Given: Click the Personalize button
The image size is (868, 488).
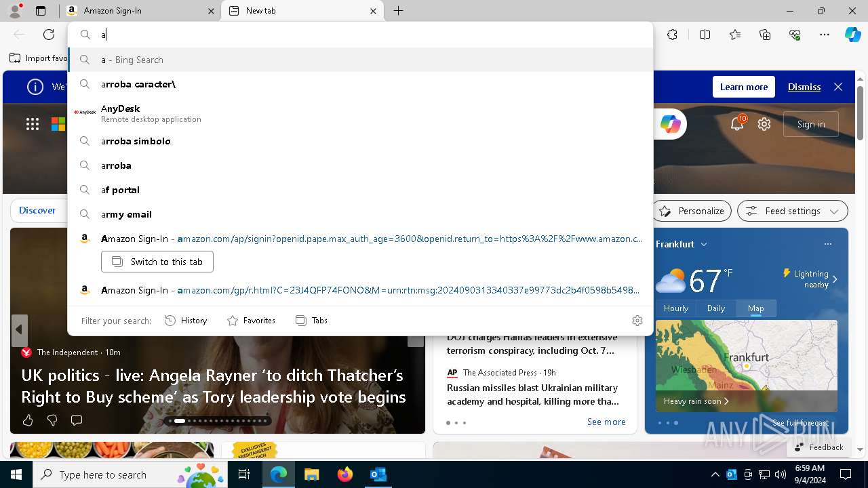Looking at the screenshot, I should [692, 211].
